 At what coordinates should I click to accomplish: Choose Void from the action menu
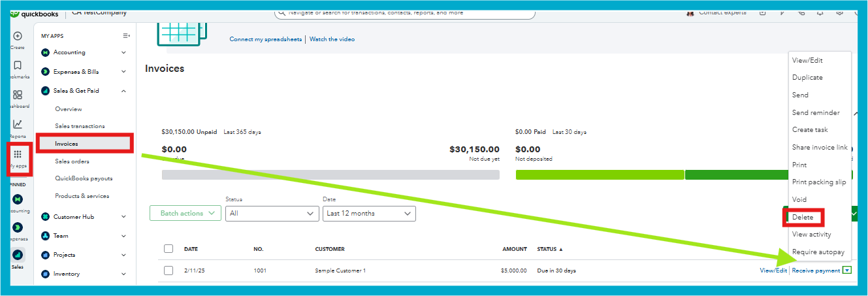pos(799,199)
